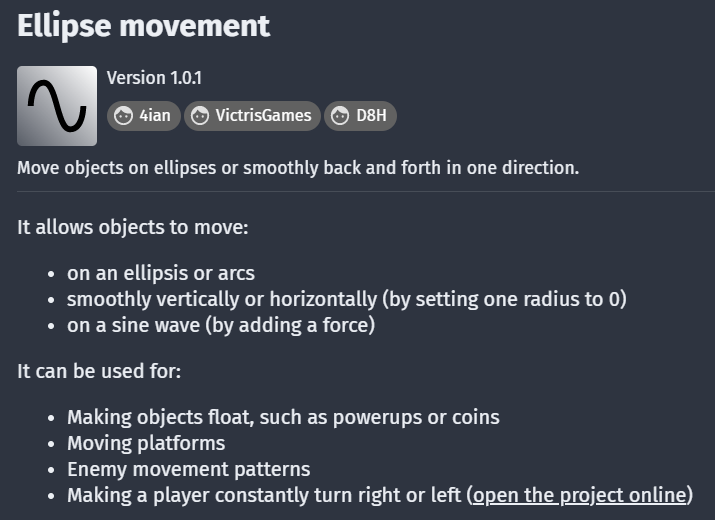Click the 'Making a player constantly turn' text
Screen dimensions: 715x520
click(264, 496)
